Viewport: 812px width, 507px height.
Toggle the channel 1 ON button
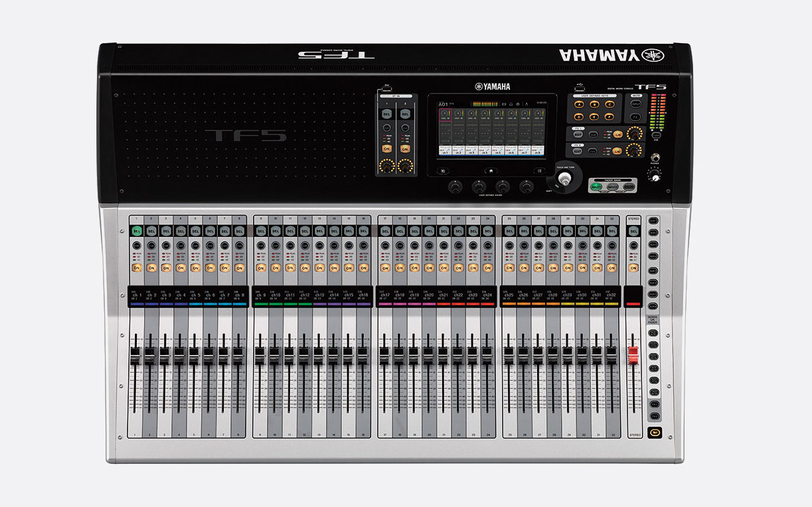[x=137, y=268]
